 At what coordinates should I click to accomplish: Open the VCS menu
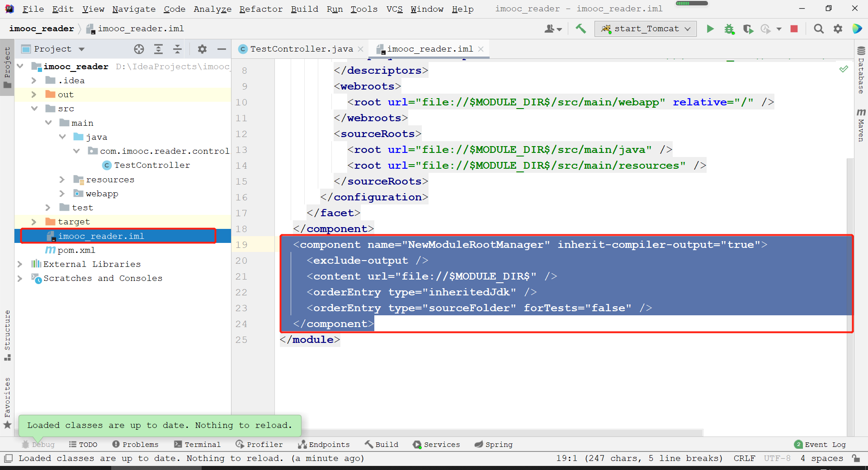click(394, 9)
